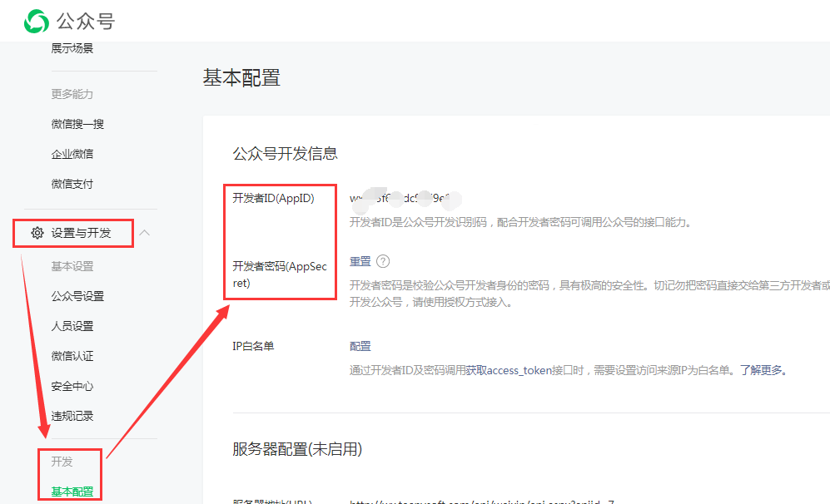Click the 开发者密码是校验公众号 description text
Image resolution: width=830 pixels, height=504 pixels.
(x=589, y=294)
